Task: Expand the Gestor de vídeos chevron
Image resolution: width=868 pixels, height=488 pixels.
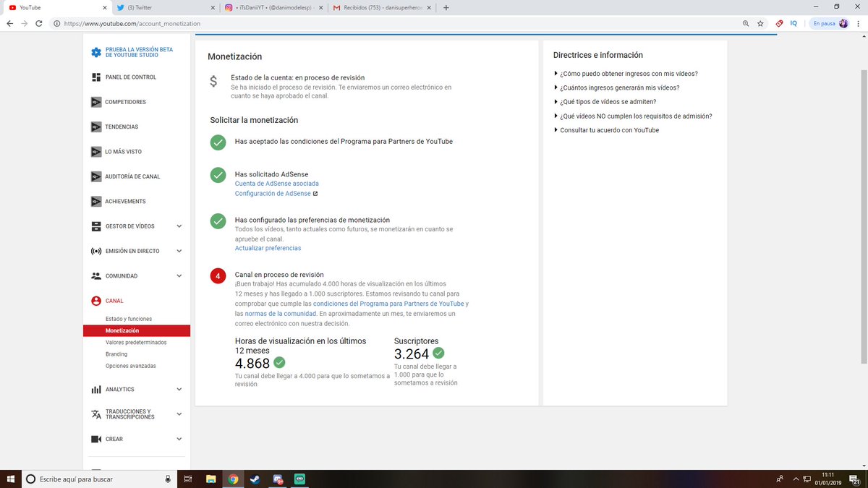Action: coord(179,226)
